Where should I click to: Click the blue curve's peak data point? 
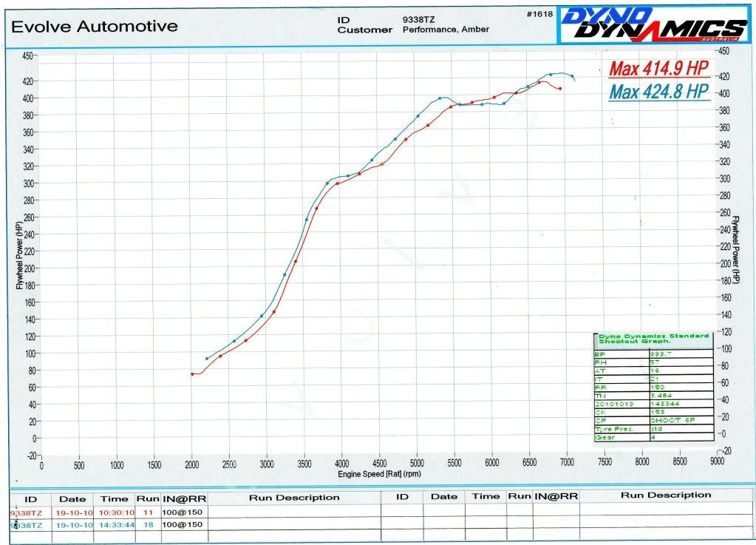551,75
